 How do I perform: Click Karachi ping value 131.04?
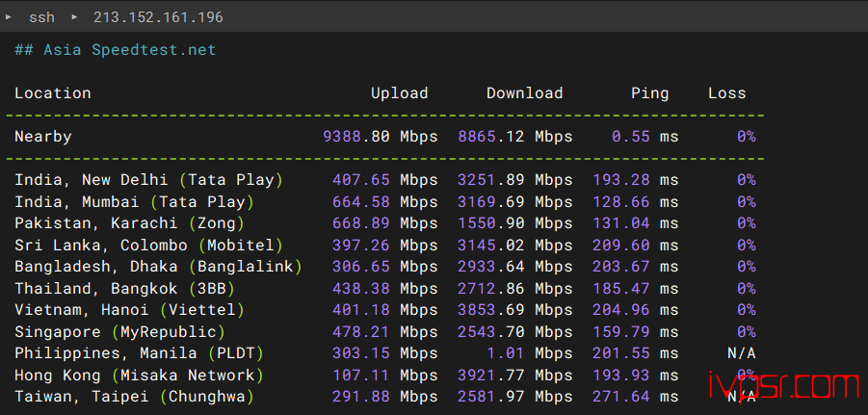(x=621, y=223)
